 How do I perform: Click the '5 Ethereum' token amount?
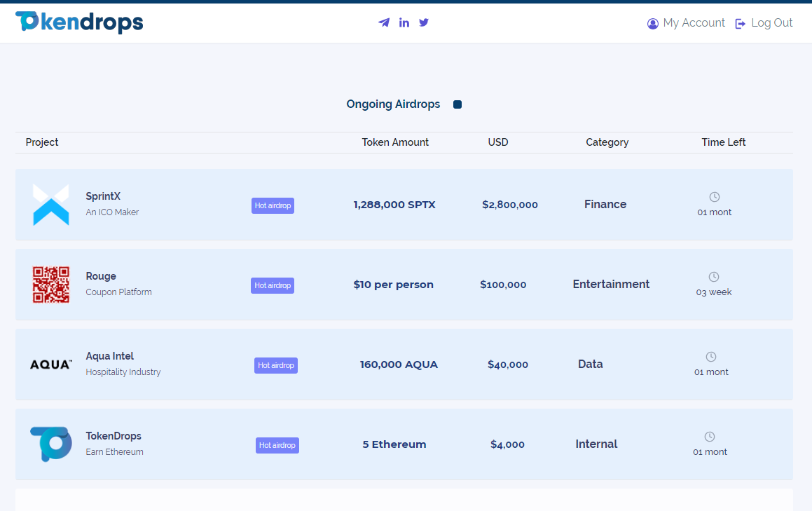pyautogui.click(x=394, y=444)
